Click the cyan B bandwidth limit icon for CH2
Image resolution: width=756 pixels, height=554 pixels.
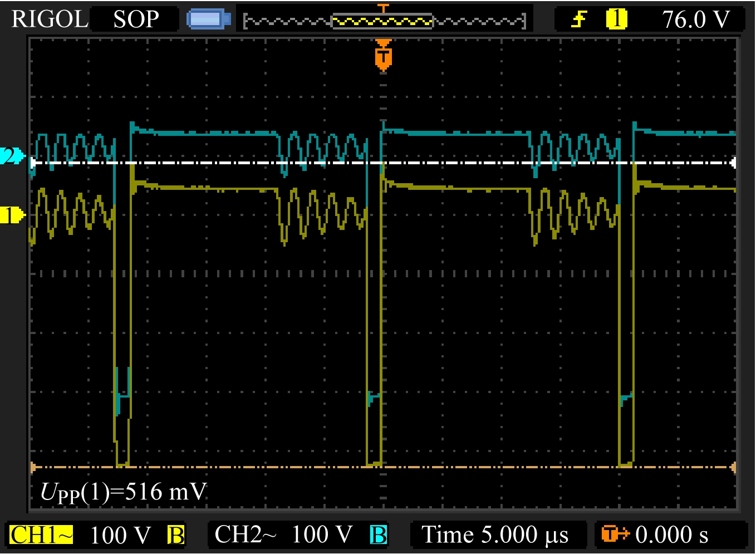[x=378, y=535]
